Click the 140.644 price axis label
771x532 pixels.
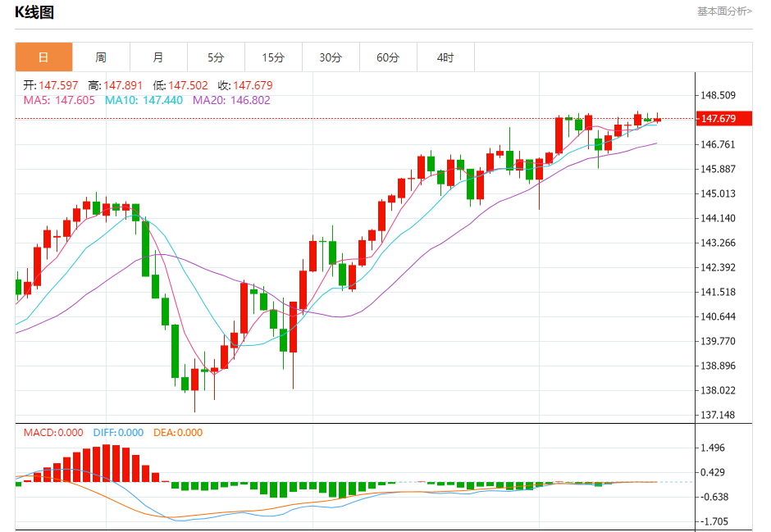(718, 316)
